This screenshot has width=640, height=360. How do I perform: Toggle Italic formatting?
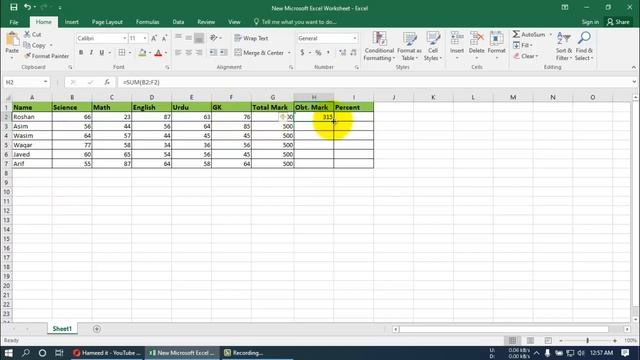click(x=91, y=53)
